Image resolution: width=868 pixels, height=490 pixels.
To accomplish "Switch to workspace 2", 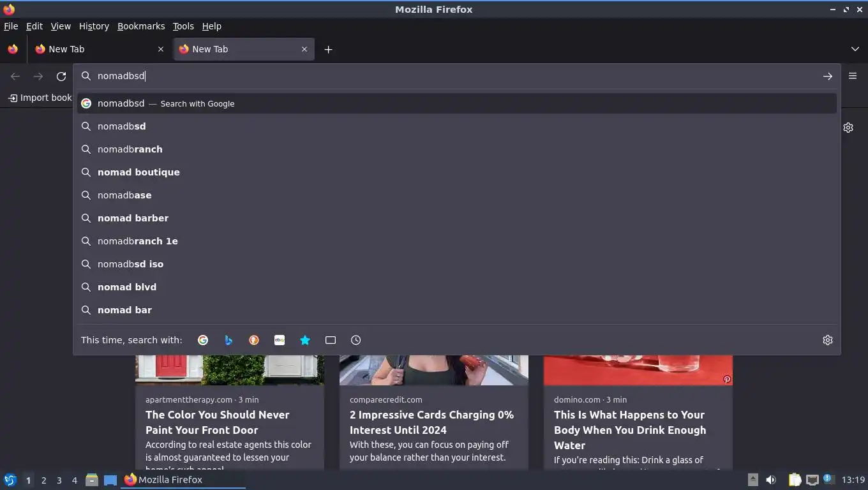I will (43, 480).
